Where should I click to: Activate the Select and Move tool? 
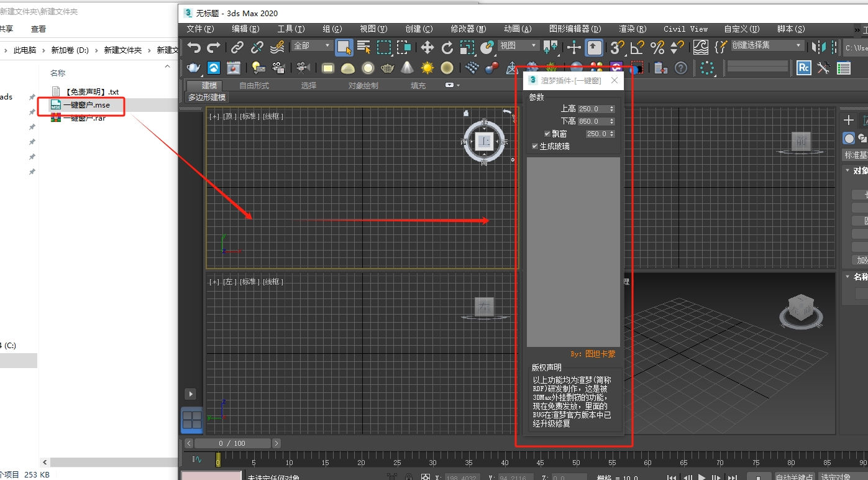click(x=427, y=47)
